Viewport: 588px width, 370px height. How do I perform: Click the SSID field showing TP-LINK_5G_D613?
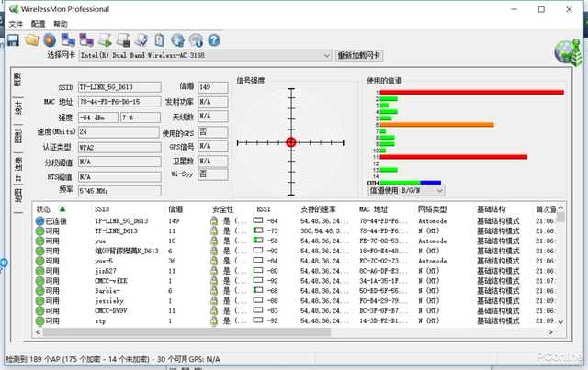119,87
